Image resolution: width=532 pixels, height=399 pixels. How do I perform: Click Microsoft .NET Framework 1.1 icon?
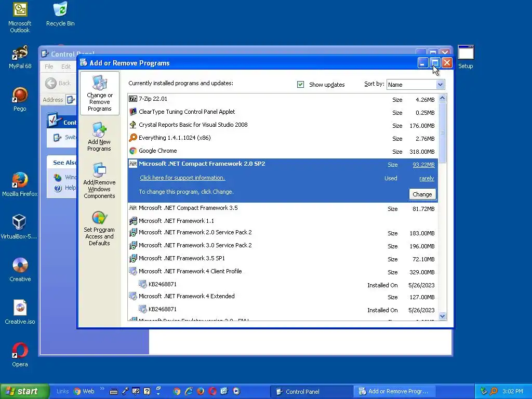pos(133,221)
